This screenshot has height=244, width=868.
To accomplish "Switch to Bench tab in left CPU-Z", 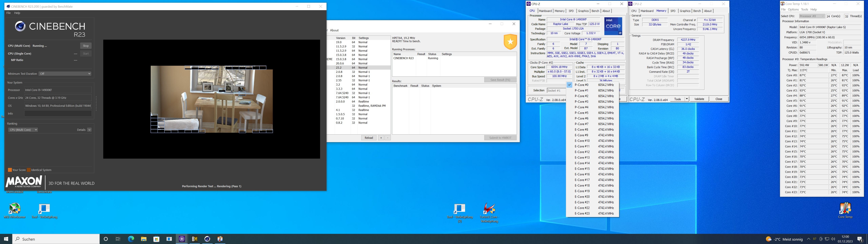I will point(595,11).
